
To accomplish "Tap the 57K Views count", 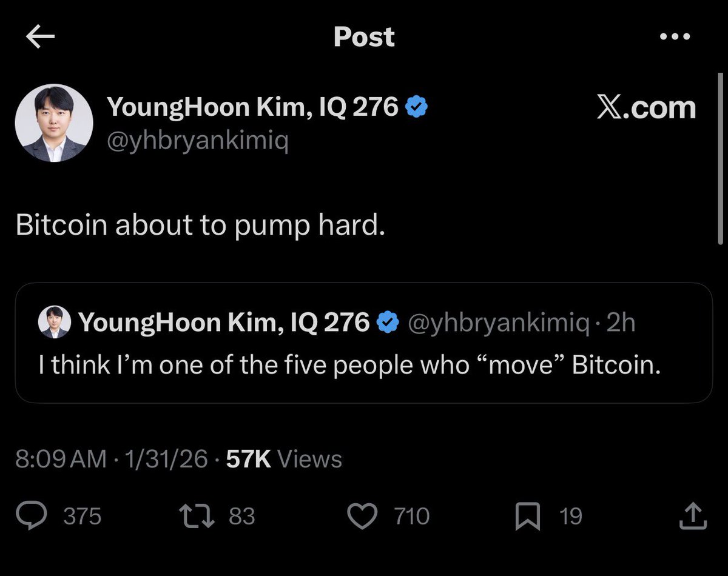I will [284, 459].
